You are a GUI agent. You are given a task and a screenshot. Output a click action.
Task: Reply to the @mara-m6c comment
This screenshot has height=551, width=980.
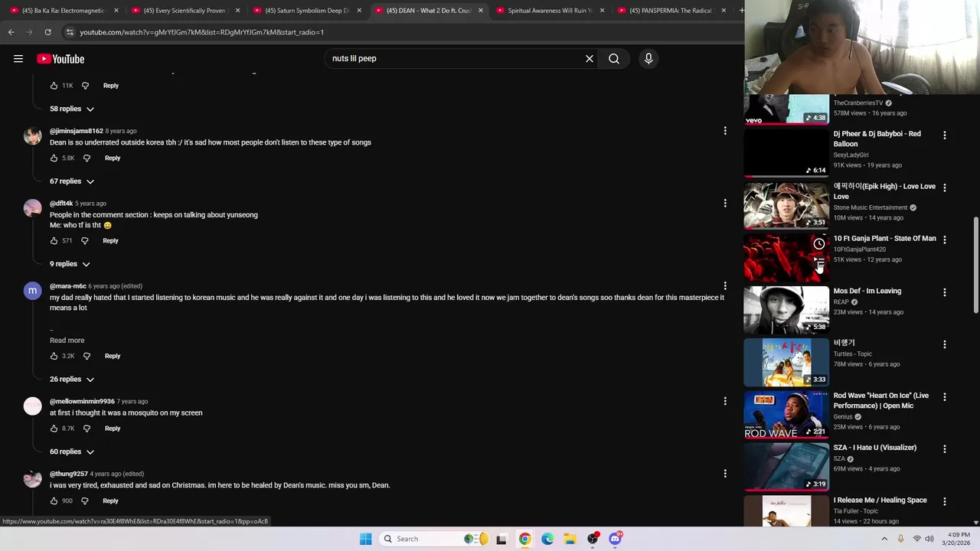[x=113, y=356]
